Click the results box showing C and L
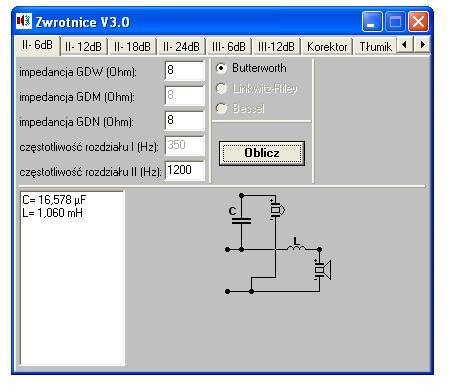452x392 pixels. [x=72, y=278]
